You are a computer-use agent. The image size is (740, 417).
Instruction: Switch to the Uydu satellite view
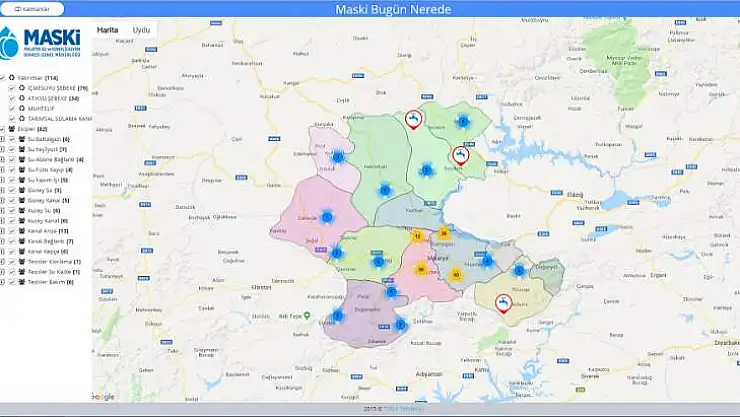click(141, 31)
